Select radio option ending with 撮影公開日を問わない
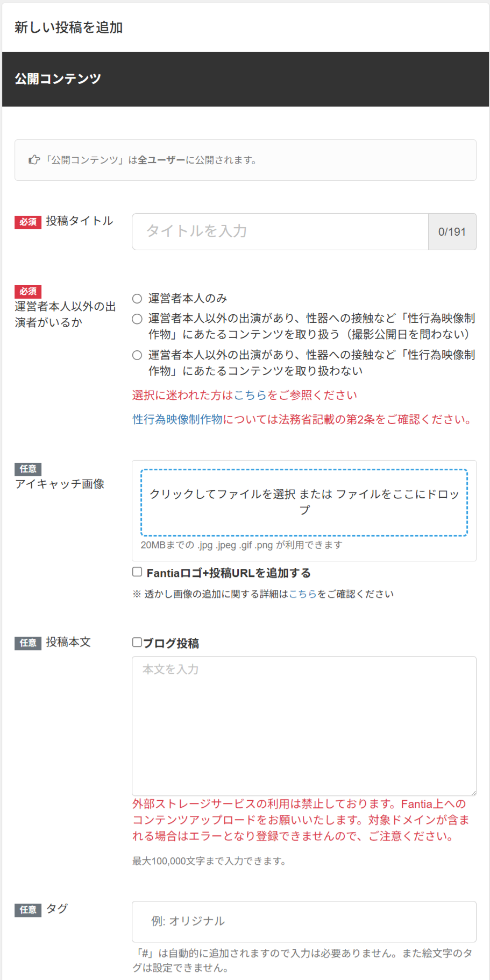Viewport: 490px width, 980px height. pyautogui.click(x=137, y=319)
